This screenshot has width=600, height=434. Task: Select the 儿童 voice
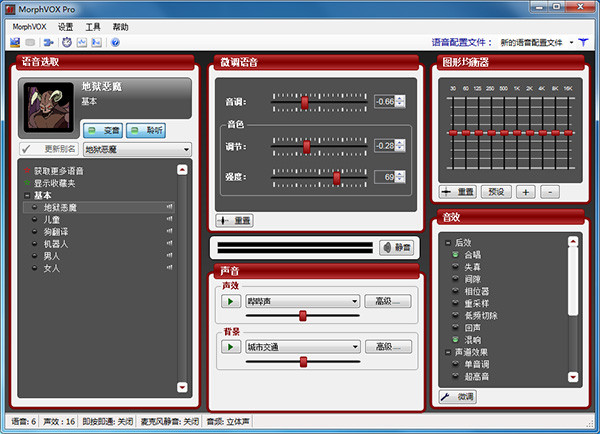pos(51,219)
